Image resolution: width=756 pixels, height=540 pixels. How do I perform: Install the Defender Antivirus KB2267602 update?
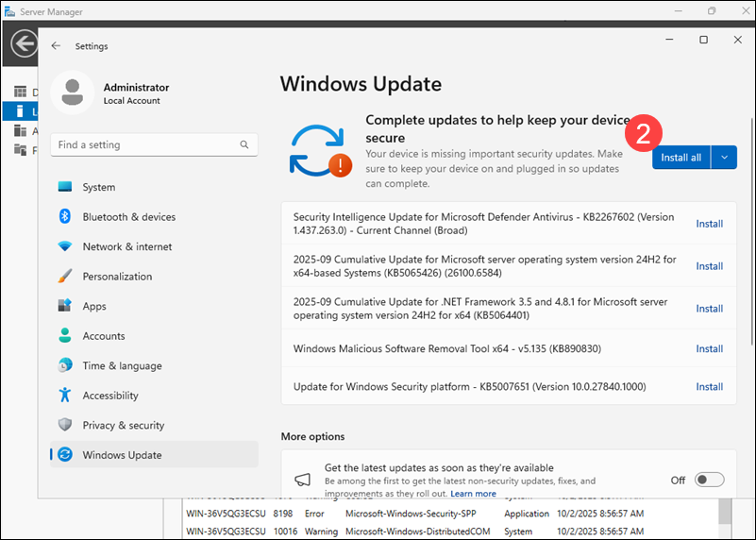tap(709, 224)
